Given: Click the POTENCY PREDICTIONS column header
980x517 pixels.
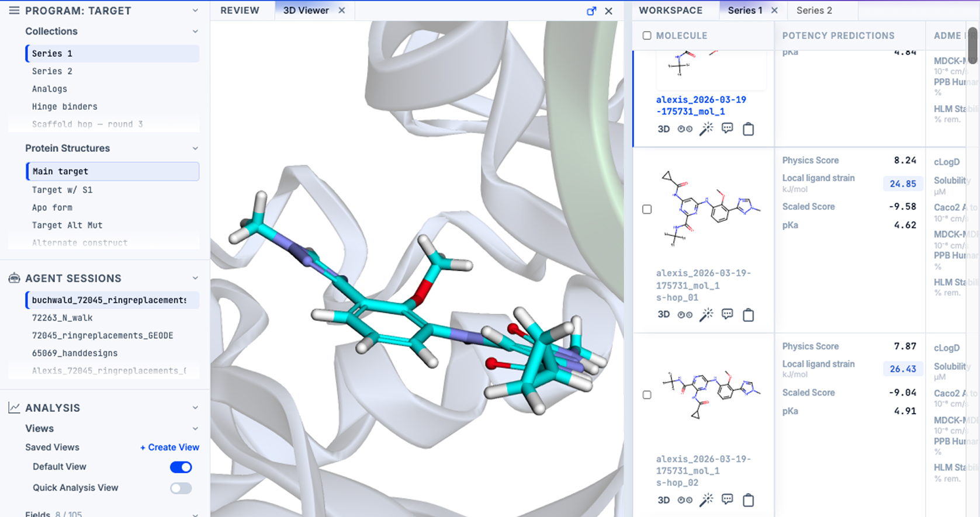Looking at the screenshot, I should [838, 36].
